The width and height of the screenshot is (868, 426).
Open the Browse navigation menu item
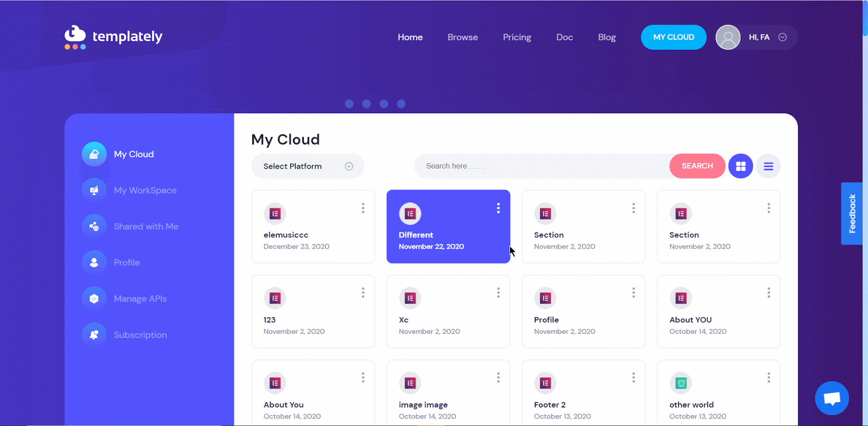pyautogui.click(x=462, y=37)
